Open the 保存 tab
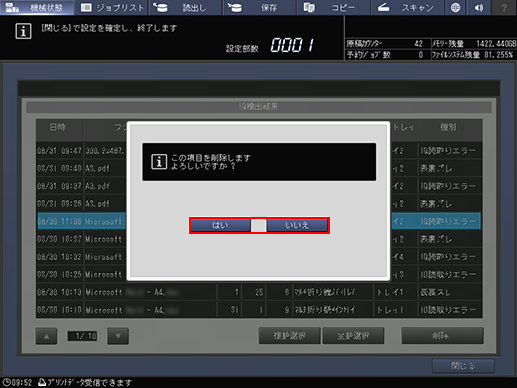 [260, 7]
